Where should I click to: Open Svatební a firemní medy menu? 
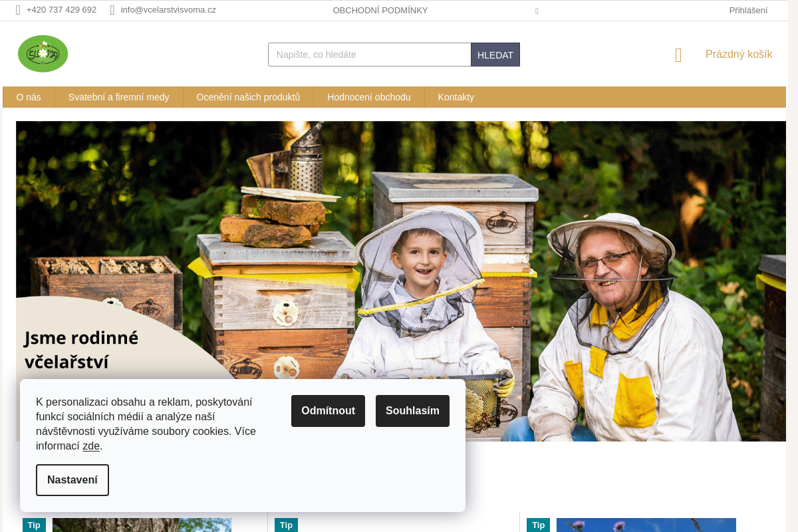tap(119, 97)
